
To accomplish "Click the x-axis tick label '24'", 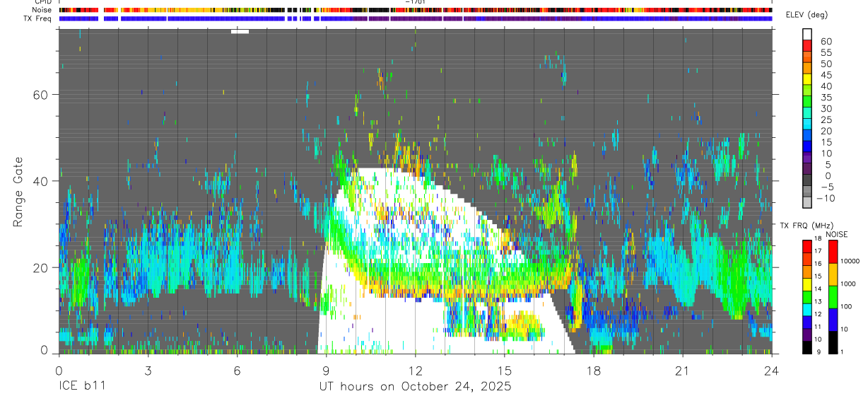I will click(x=771, y=370).
